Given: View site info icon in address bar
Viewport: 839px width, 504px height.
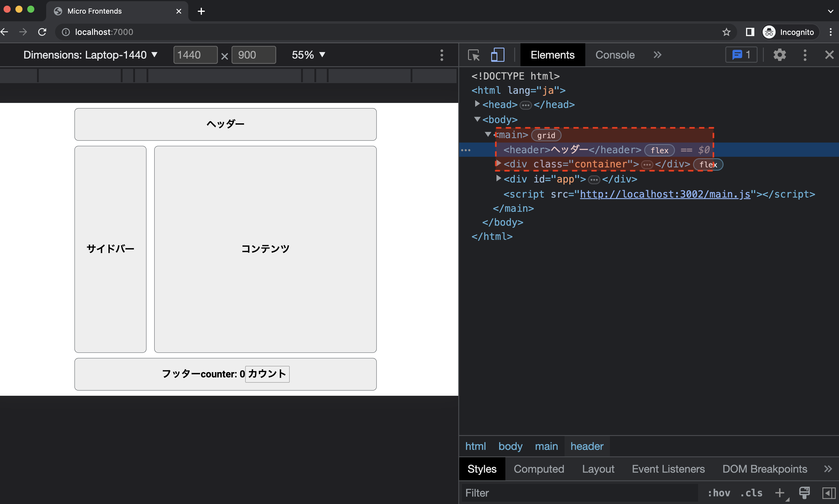Looking at the screenshot, I should [66, 32].
